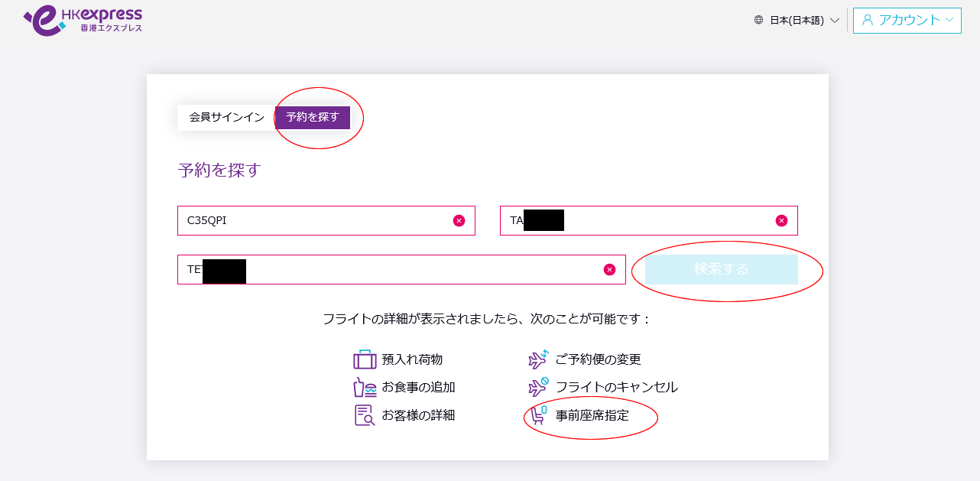Screen dimensions: 980x481
Task: Clear the field starting with TE
Action: pyautogui.click(x=609, y=269)
